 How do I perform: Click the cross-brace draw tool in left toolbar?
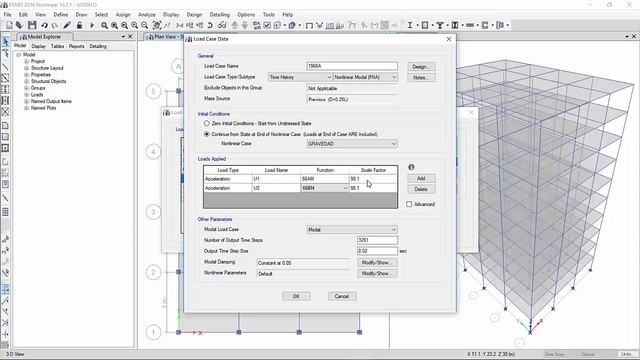[x=5, y=111]
